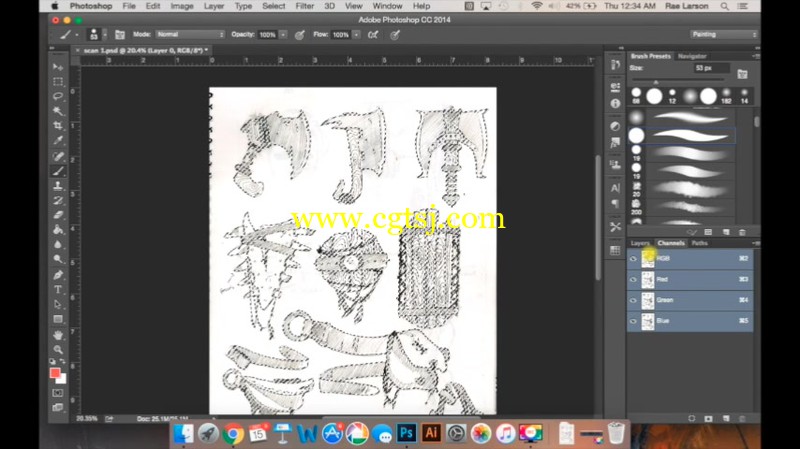Open the Opacity slider dropdown arrow
The image size is (800, 449).
point(283,35)
